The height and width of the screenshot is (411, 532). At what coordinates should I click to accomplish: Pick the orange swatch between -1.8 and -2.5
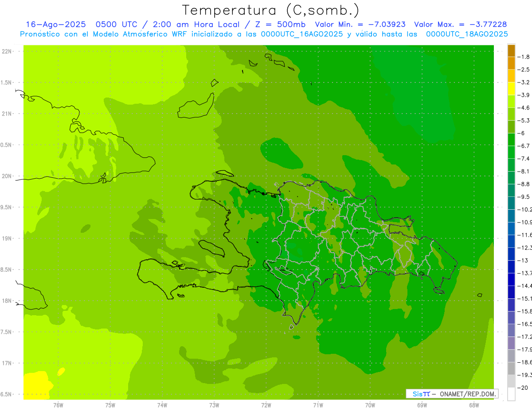(x=511, y=63)
